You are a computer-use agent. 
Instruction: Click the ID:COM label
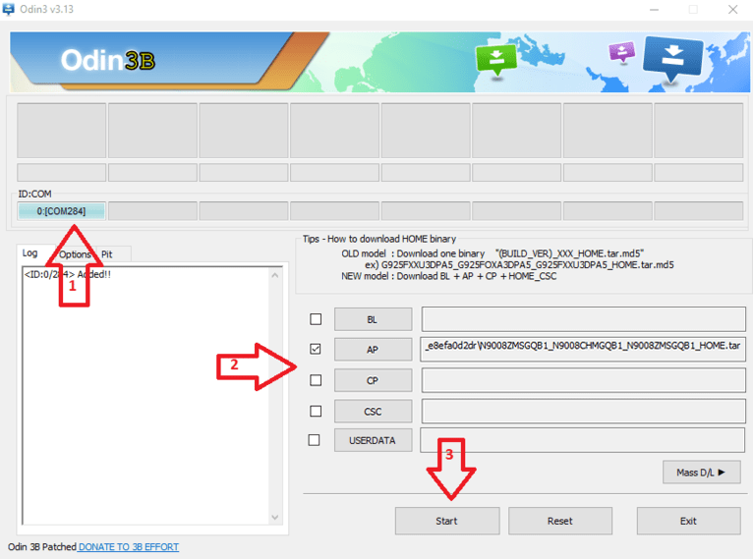coord(34,194)
